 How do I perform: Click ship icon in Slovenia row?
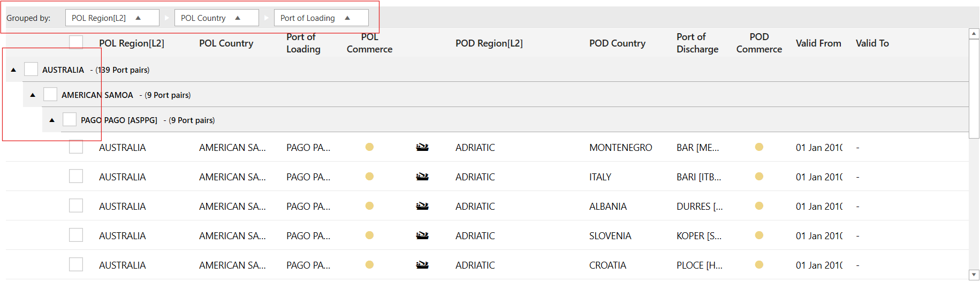pos(422,235)
